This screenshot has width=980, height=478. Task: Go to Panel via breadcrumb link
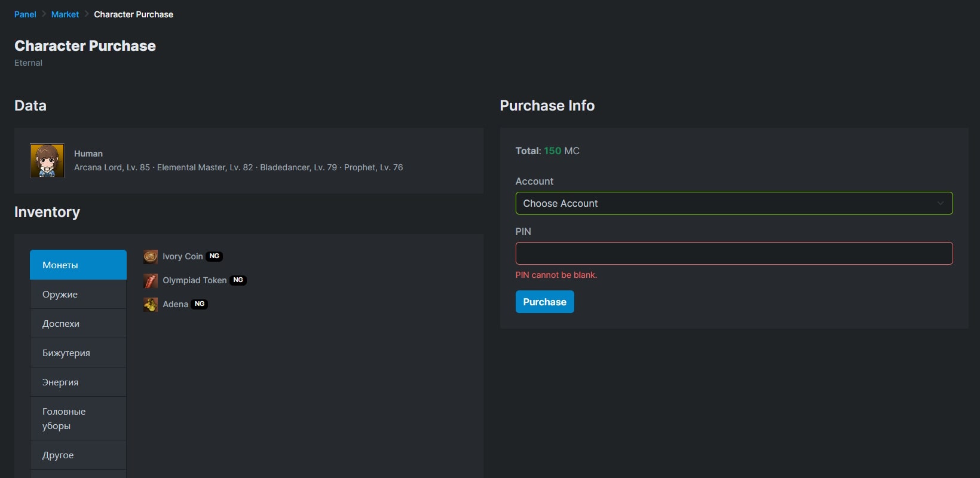click(25, 14)
